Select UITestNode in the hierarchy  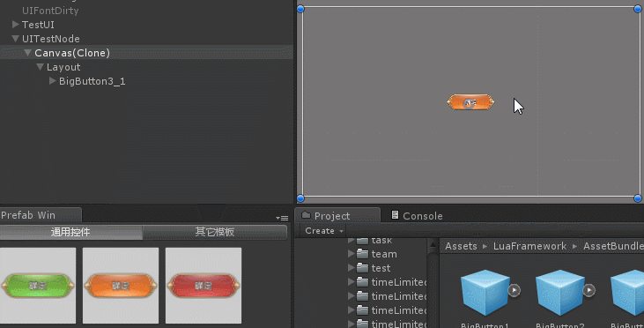click(51, 39)
